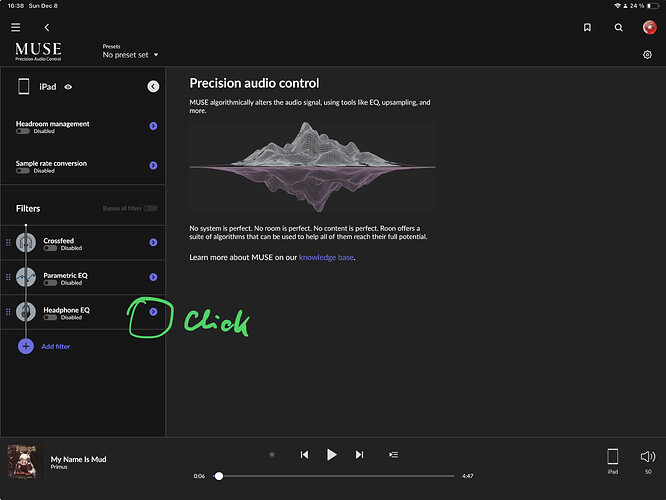Click the Add filter link

tap(56, 347)
